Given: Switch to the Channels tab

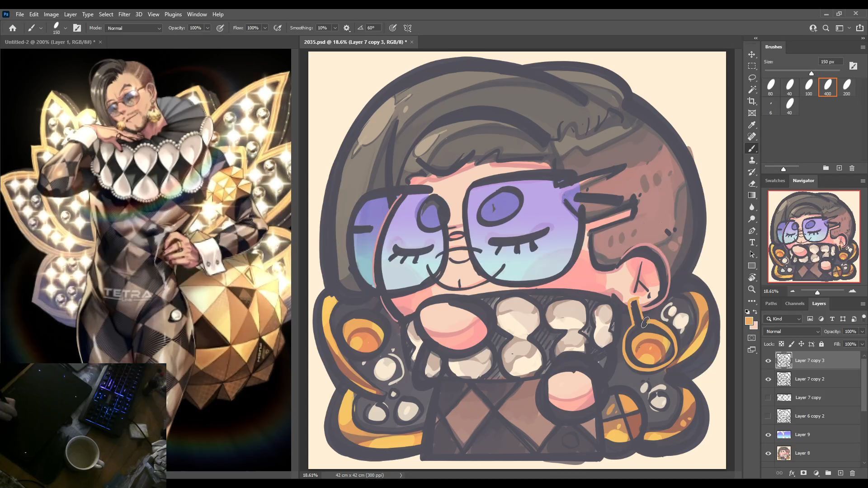Looking at the screenshot, I should [794, 304].
